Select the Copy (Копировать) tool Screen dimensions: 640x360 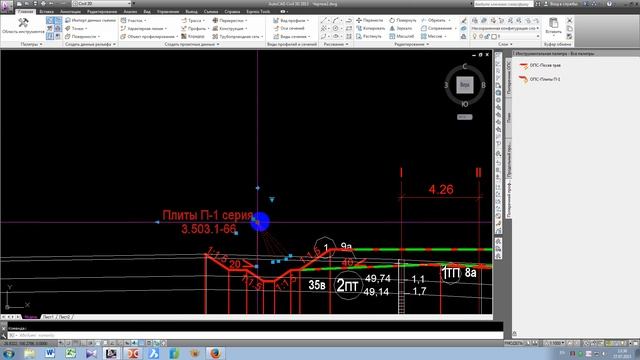tap(371, 28)
